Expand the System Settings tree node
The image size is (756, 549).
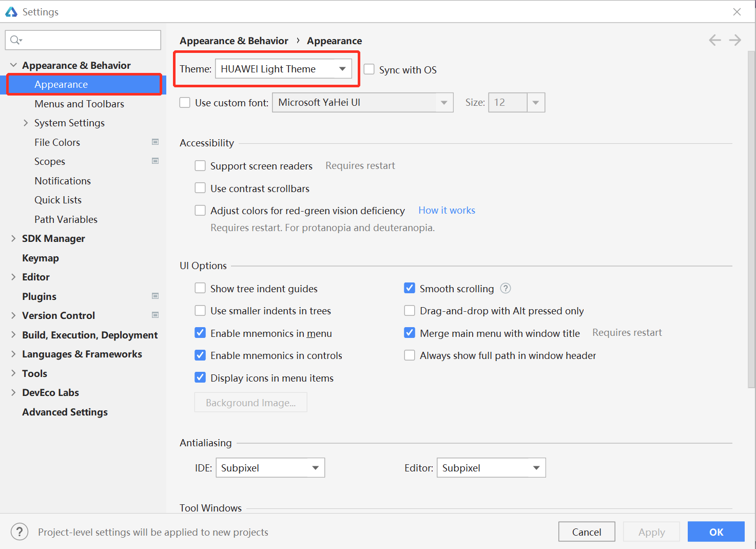pos(26,123)
